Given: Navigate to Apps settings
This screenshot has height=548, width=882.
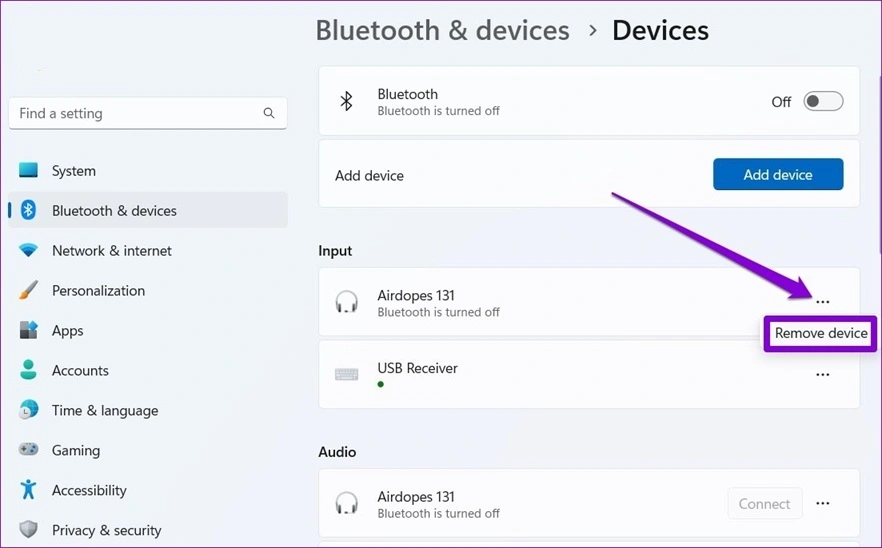Looking at the screenshot, I should coord(148,330).
